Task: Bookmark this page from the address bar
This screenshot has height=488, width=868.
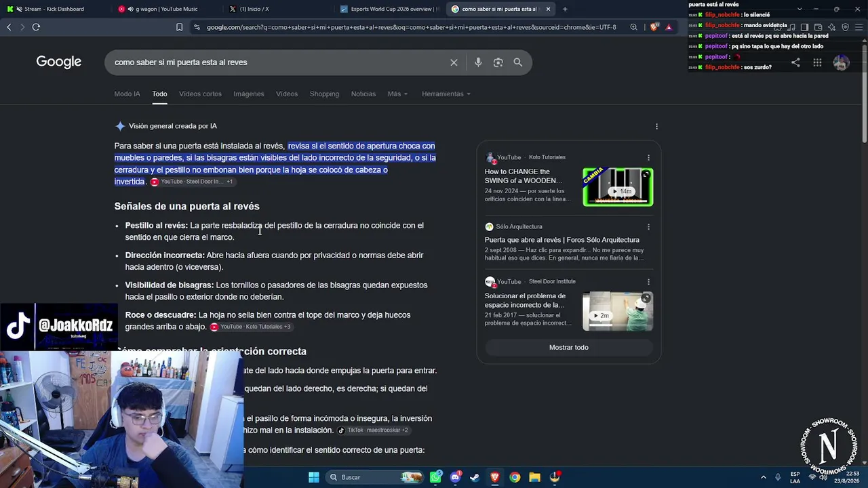Action: 179,27
